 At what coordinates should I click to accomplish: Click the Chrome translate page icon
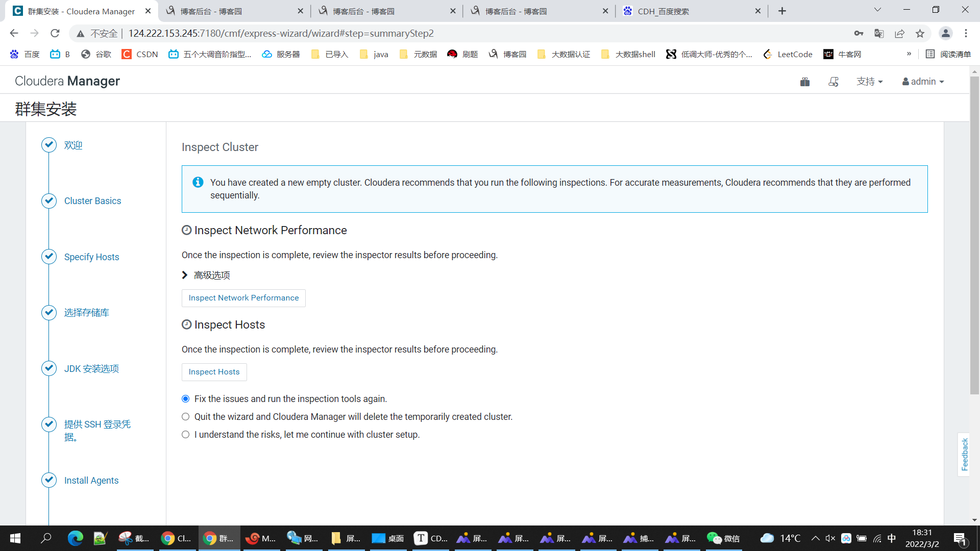point(879,34)
